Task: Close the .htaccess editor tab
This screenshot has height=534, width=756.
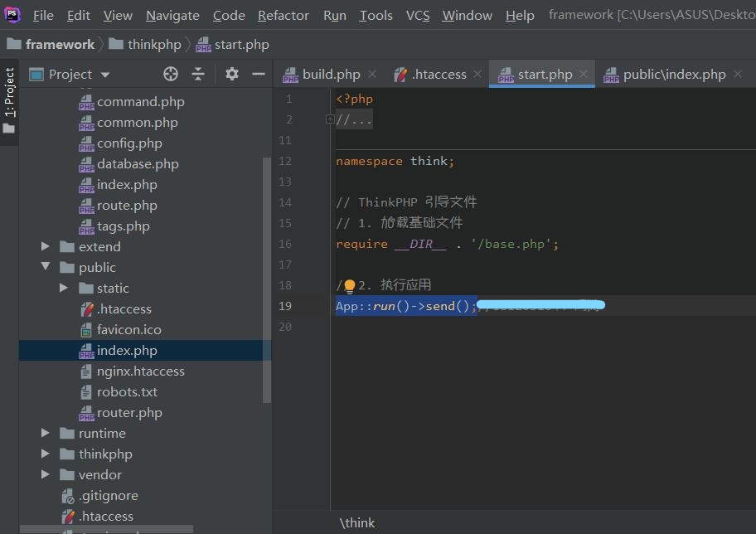Action: pyautogui.click(x=477, y=74)
